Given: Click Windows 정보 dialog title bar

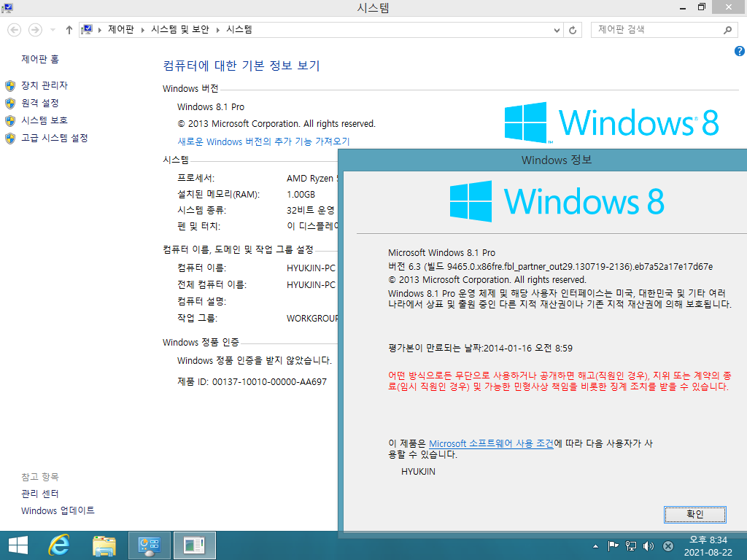Looking at the screenshot, I should pyautogui.click(x=543, y=160).
